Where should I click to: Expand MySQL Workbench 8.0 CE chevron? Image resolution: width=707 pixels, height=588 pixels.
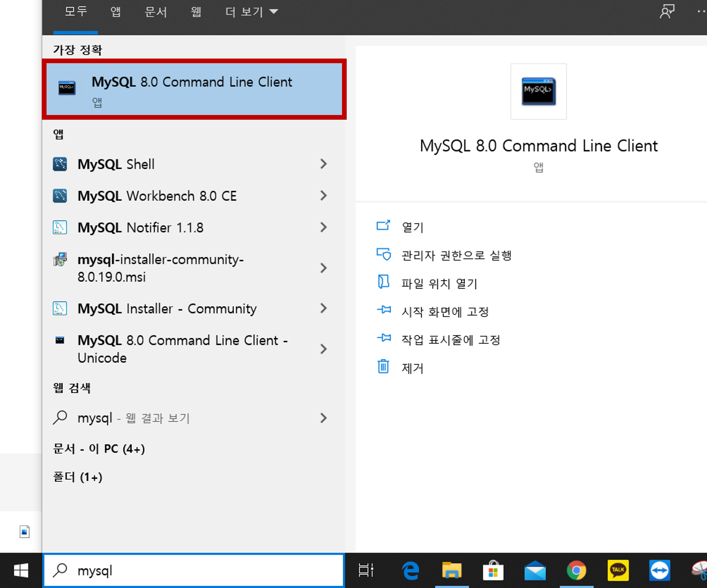pos(323,195)
